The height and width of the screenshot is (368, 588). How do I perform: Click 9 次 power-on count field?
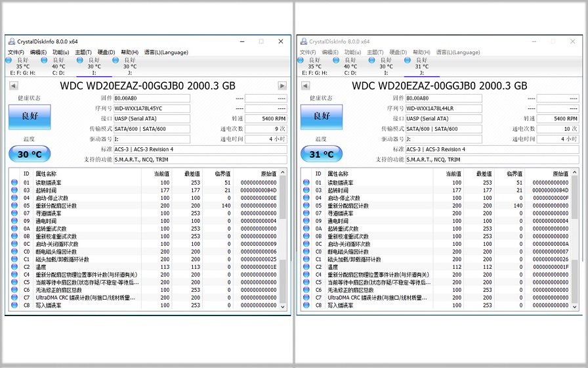pyautogui.click(x=266, y=129)
